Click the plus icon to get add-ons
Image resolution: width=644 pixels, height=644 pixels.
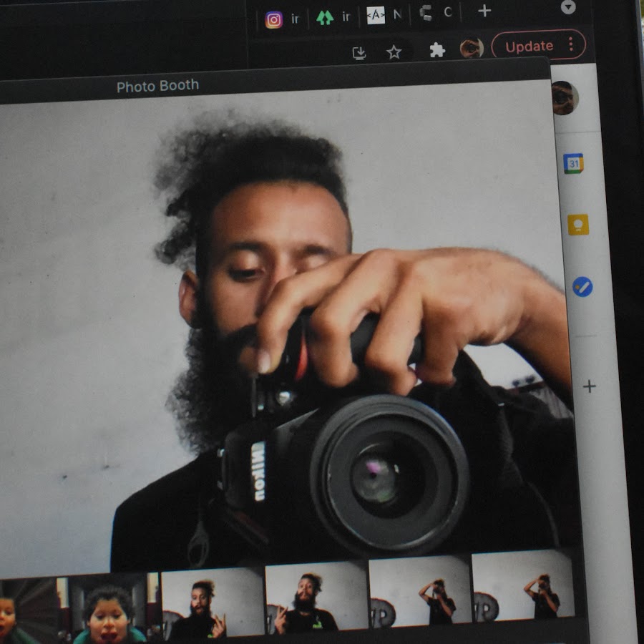[590, 386]
